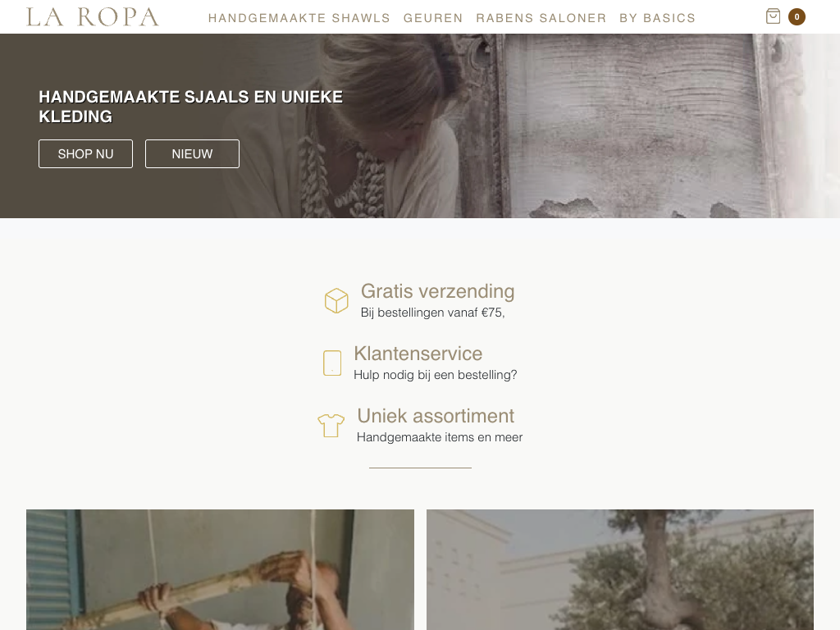Screen dimensions: 840x630
Task: Click the Nieuw button
Action: click(x=192, y=153)
